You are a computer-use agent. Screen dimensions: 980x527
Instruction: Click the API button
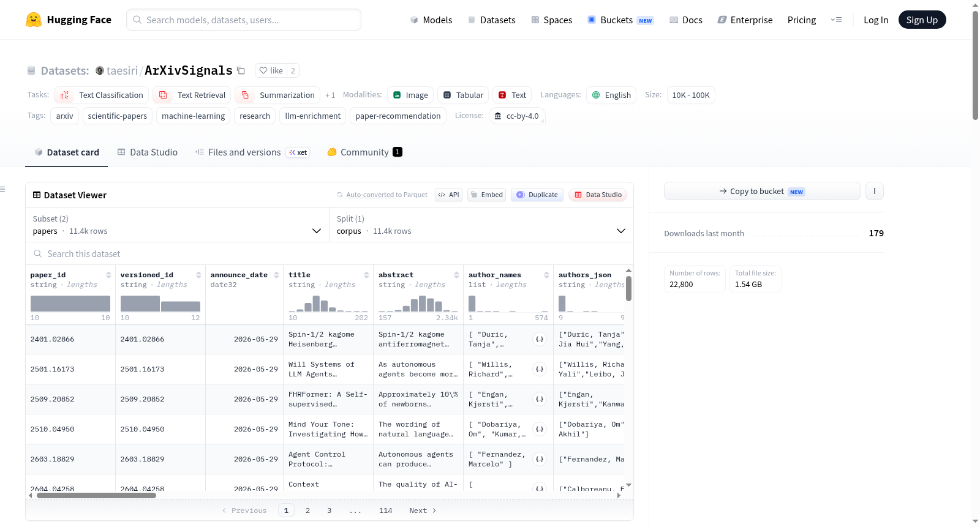(448, 195)
